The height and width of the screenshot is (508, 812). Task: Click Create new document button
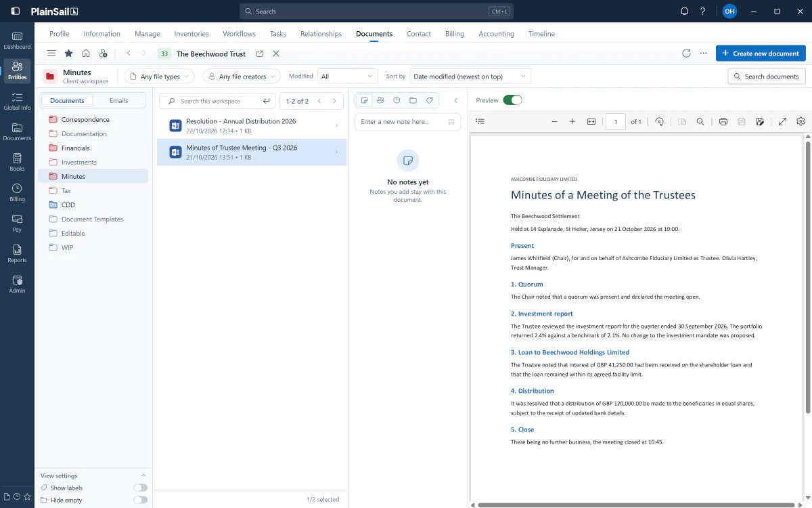coord(761,54)
